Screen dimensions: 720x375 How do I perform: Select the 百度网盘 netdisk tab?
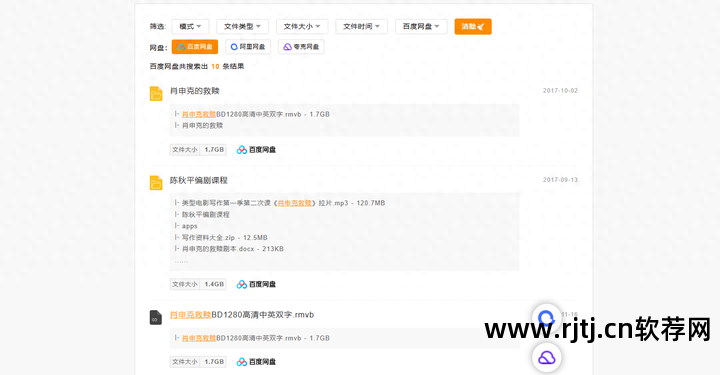[x=195, y=47]
